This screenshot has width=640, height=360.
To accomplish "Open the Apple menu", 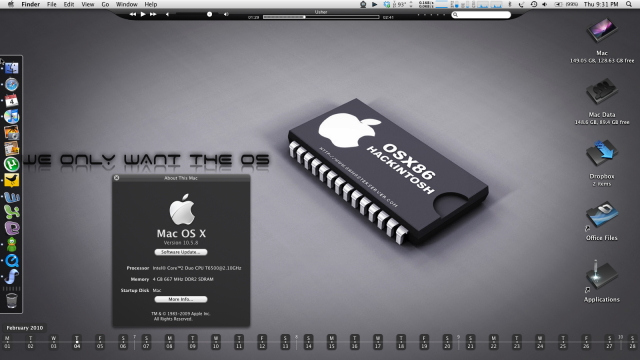I will point(11,4).
